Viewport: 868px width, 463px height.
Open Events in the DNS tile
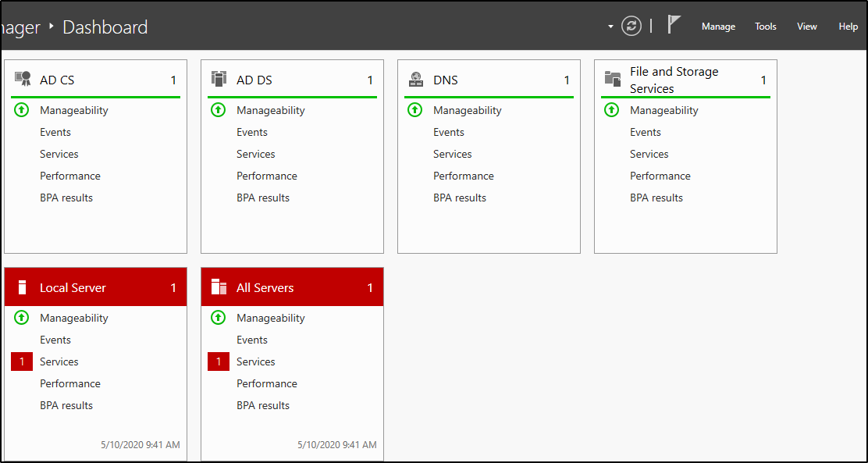pyautogui.click(x=449, y=133)
